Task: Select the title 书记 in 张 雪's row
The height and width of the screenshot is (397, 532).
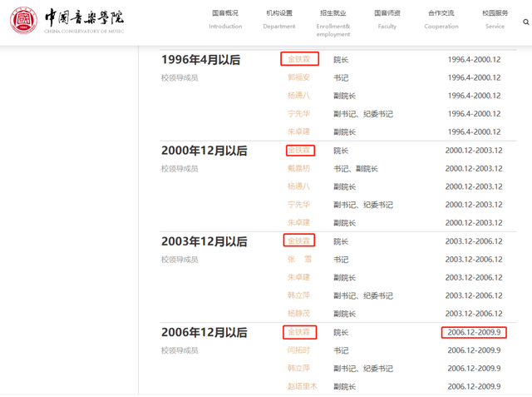Action: (x=341, y=260)
